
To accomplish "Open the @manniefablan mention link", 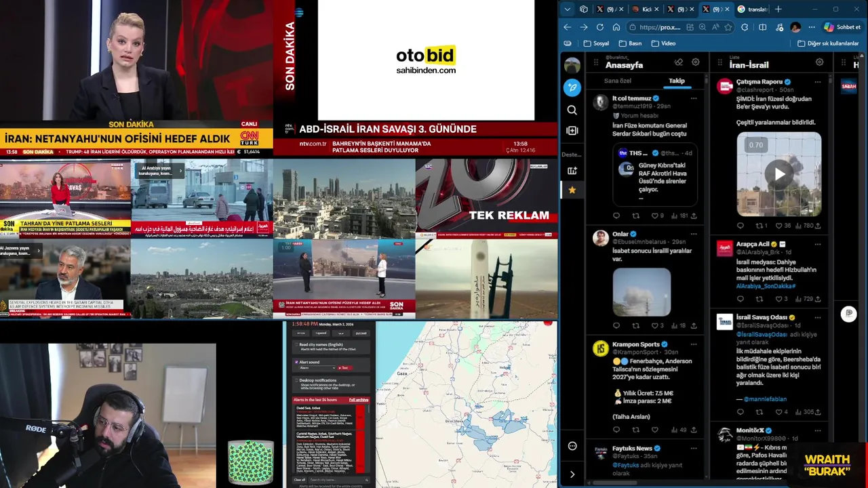I will click(x=765, y=399).
